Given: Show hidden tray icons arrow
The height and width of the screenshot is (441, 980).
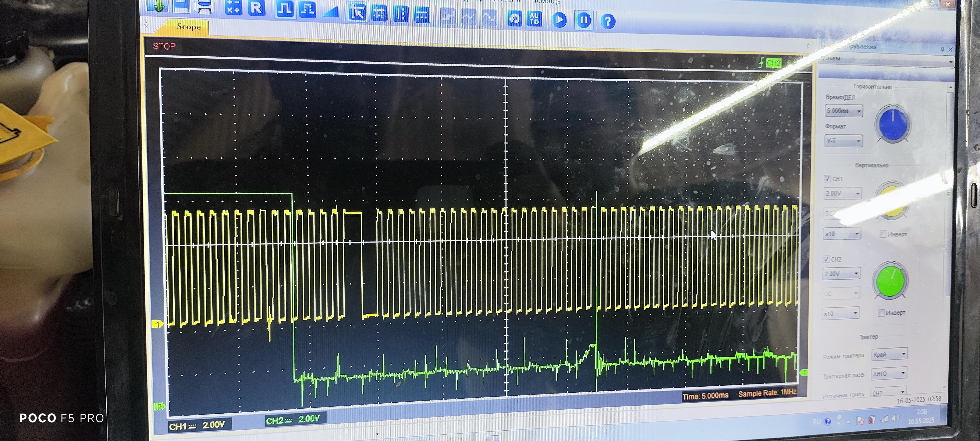Looking at the screenshot, I should (848, 421).
